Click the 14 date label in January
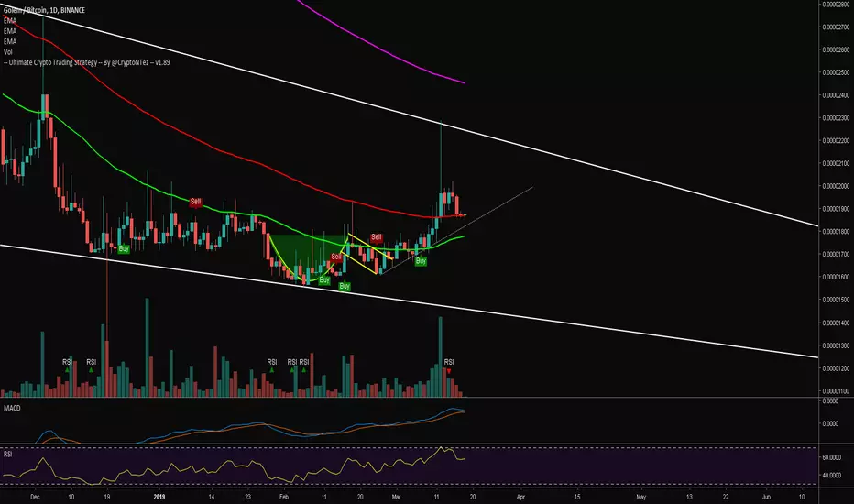This screenshot has width=854, height=504. (212, 497)
